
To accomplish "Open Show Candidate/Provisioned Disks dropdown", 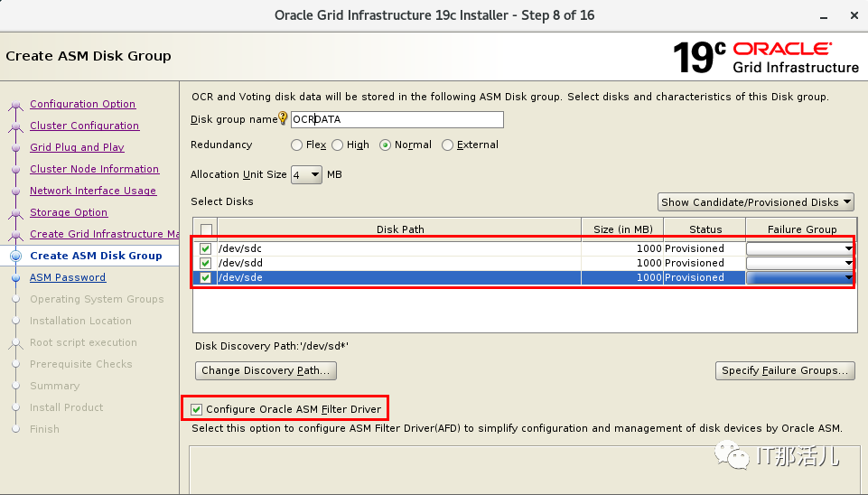I will click(x=756, y=202).
